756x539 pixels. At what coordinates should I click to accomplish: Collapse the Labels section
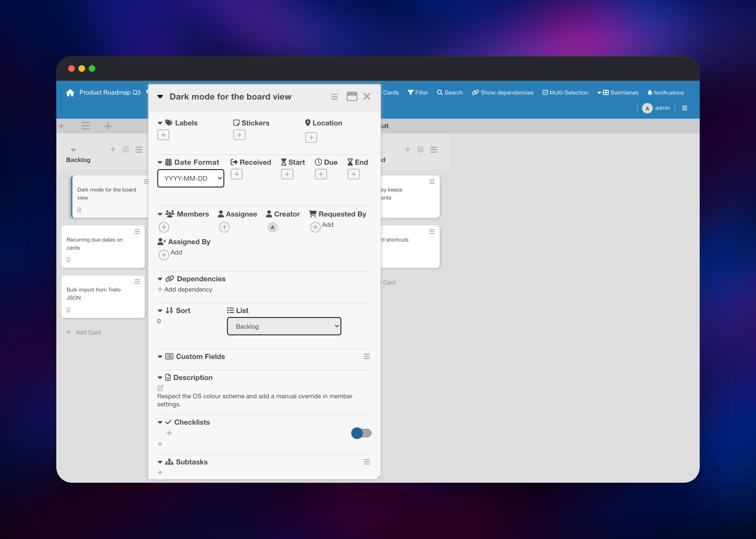(160, 123)
